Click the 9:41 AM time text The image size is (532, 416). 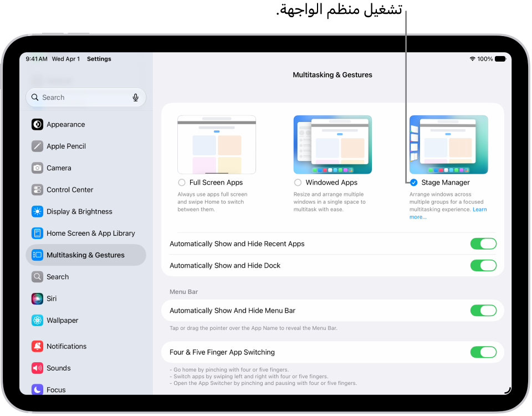point(37,59)
